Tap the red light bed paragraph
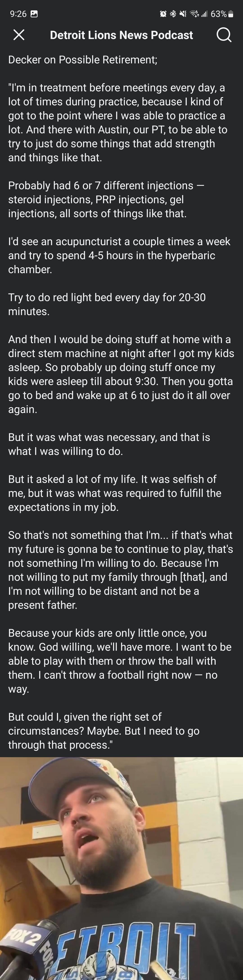Screen dimensions: 243x980 click(106, 304)
